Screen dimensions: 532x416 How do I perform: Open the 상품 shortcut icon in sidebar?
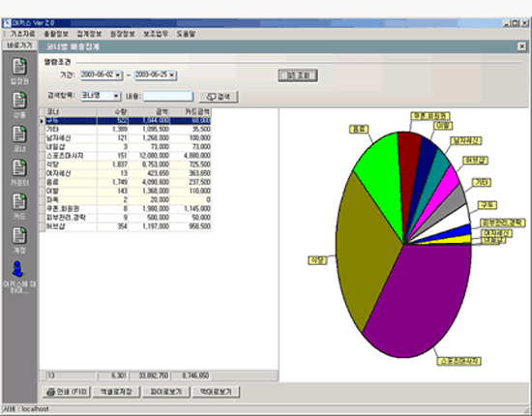(x=19, y=100)
